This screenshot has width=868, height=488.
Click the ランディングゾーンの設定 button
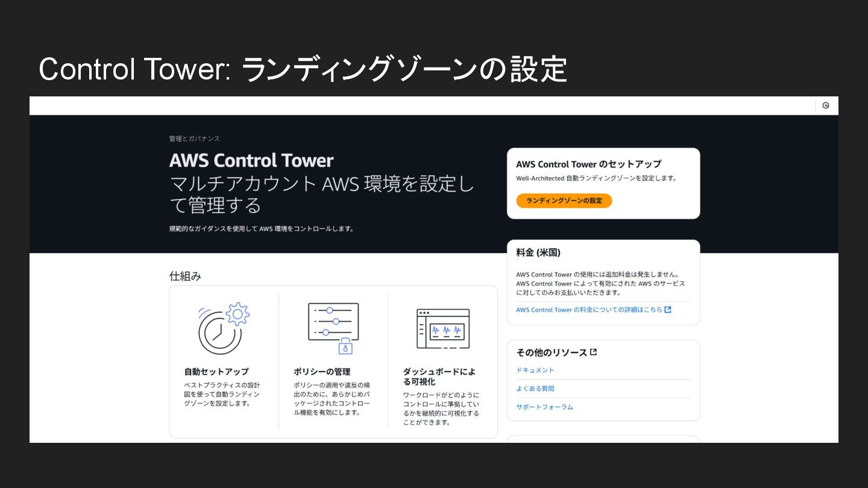coord(564,201)
